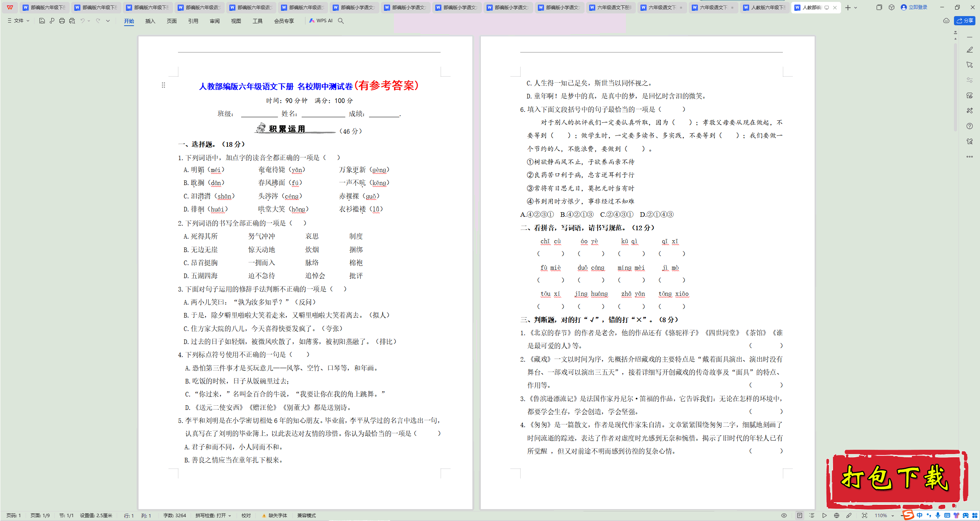Click the document title line on page one

tap(309, 85)
